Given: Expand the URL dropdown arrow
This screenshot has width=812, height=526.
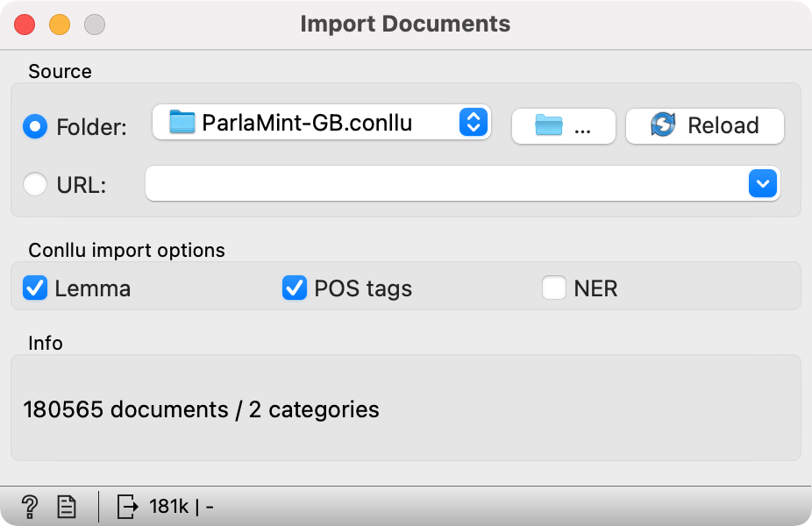Looking at the screenshot, I should point(762,184).
